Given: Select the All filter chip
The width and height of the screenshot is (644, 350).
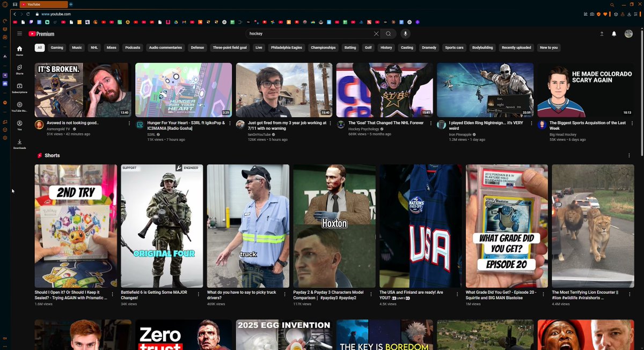Looking at the screenshot, I should coord(40,47).
